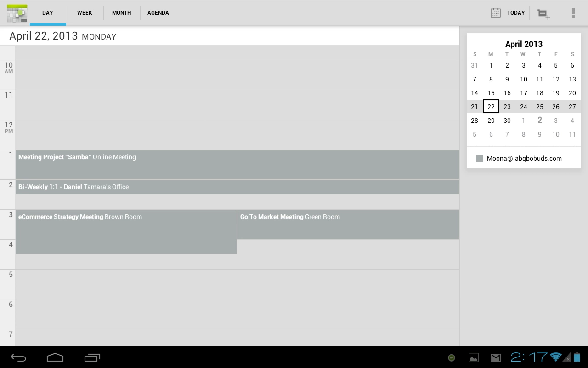Select April 15 in mini calendar
Viewport: 588px width, 368px height.
click(491, 93)
